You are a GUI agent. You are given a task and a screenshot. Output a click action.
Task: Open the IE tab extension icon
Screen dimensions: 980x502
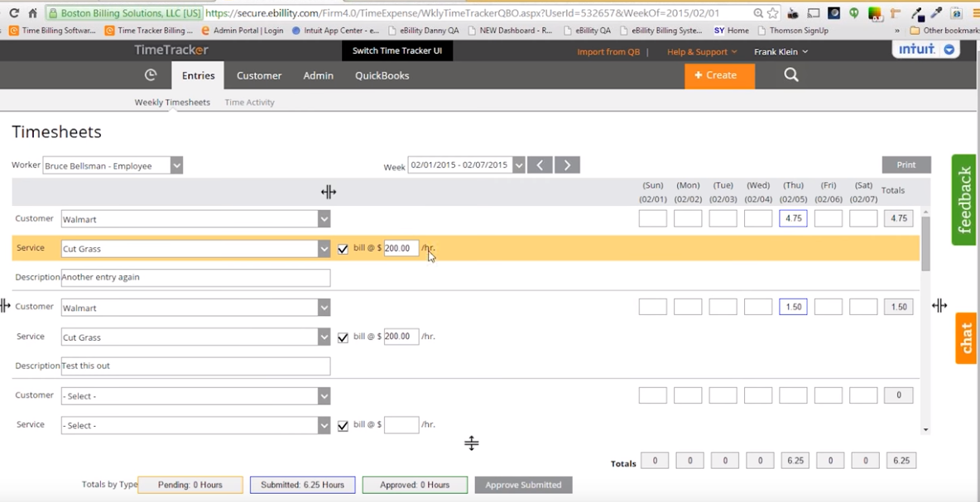pos(956,12)
